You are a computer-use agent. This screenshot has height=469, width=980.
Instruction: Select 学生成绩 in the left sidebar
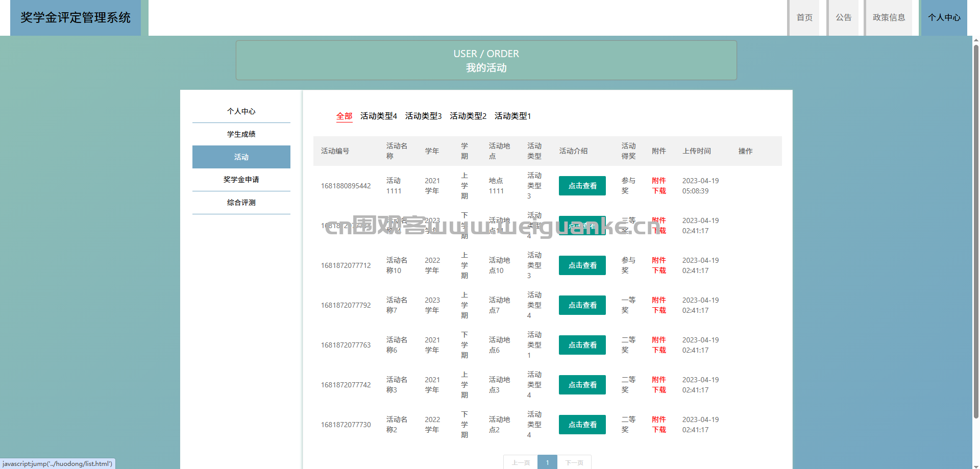tap(241, 134)
